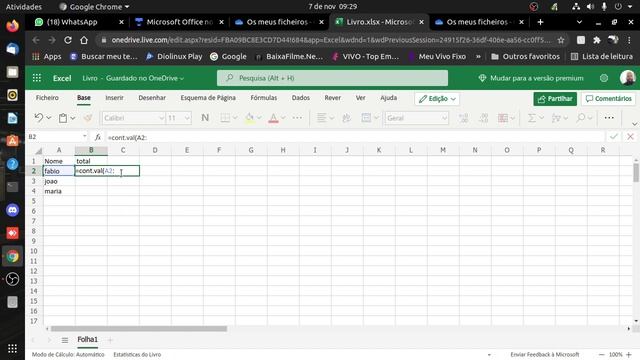
Task: Click the Partilhar button
Action: click(x=555, y=99)
